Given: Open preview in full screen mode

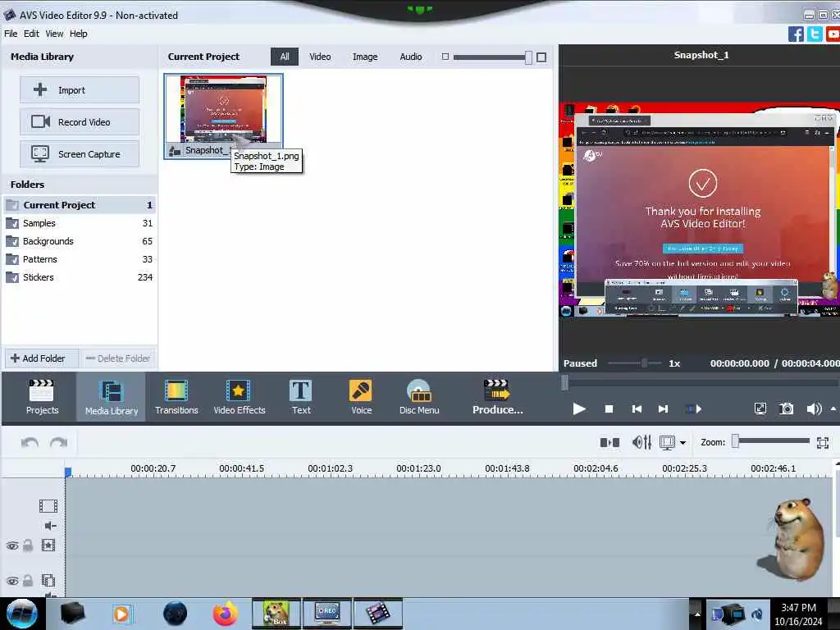Looking at the screenshot, I should (760, 409).
